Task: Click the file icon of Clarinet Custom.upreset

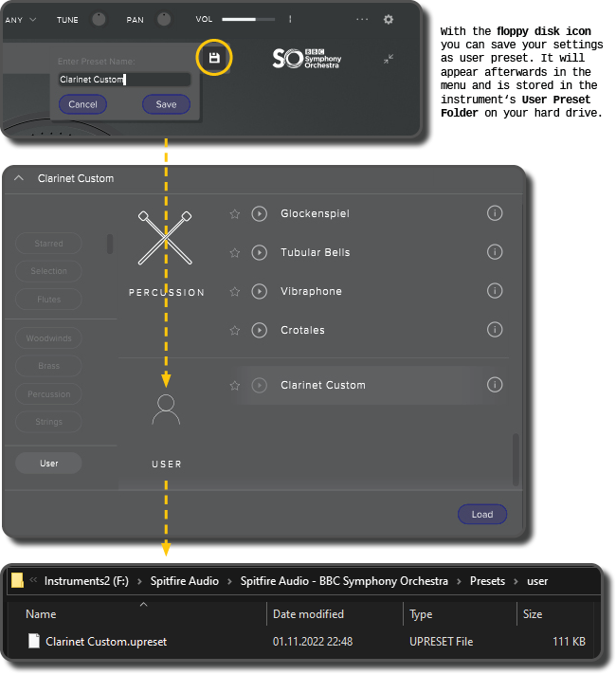Action: (34, 641)
